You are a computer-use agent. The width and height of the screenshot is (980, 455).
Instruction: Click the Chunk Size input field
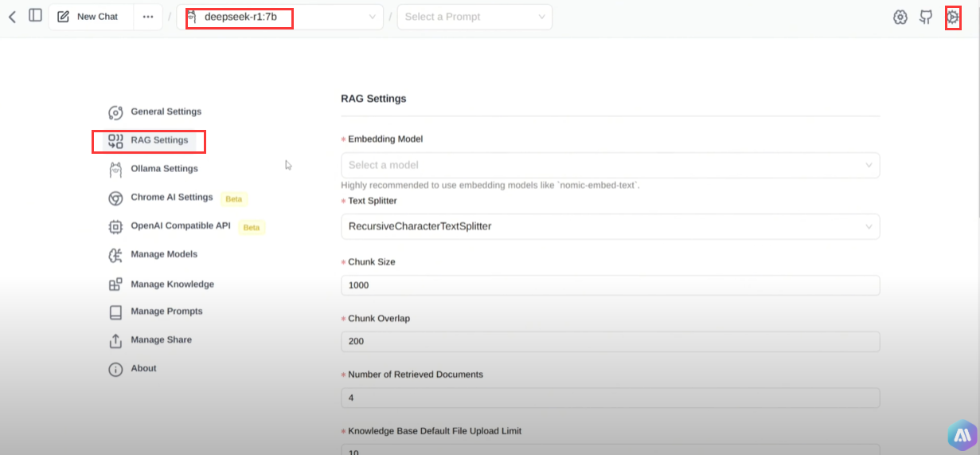(611, 285)
